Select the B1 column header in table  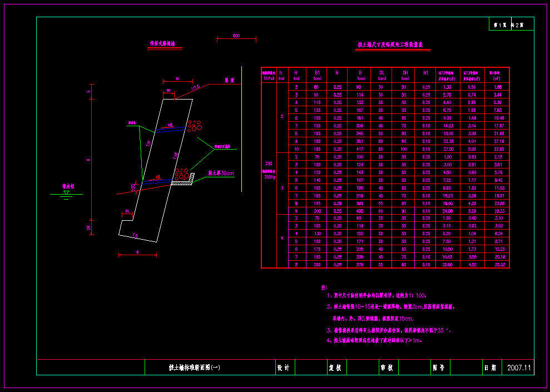tap(317, 72)
